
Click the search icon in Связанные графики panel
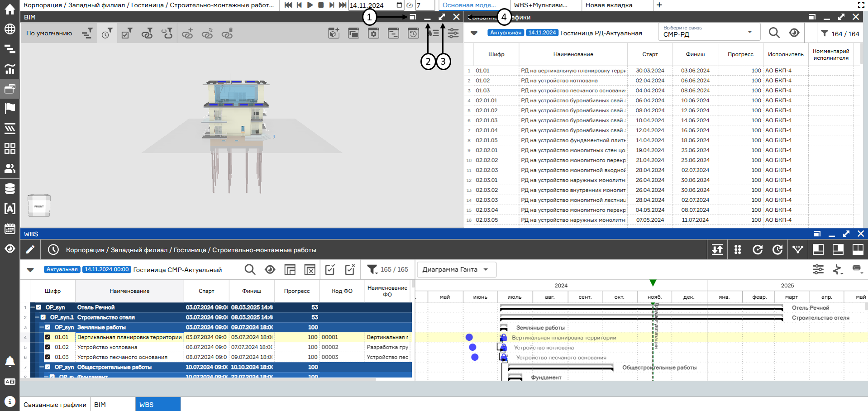coord(774,33)
